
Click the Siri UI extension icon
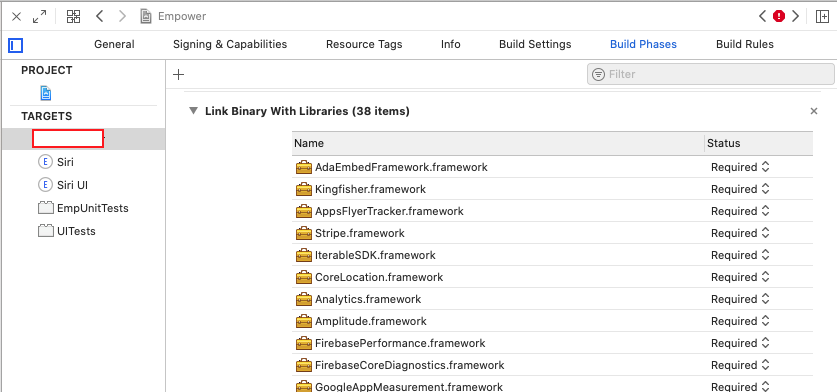click(x=46, y=185)
